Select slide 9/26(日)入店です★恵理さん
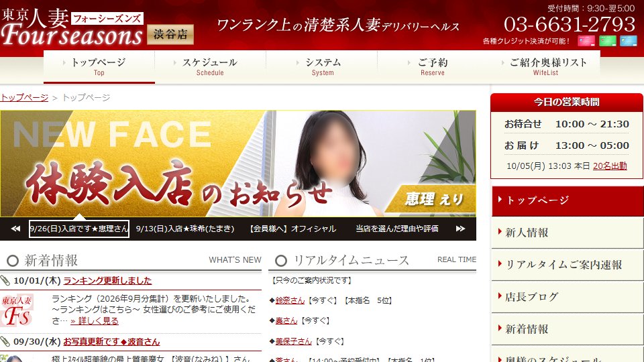Image resolution: width=644 pixels, height=362 pixels. click(79, 229)
